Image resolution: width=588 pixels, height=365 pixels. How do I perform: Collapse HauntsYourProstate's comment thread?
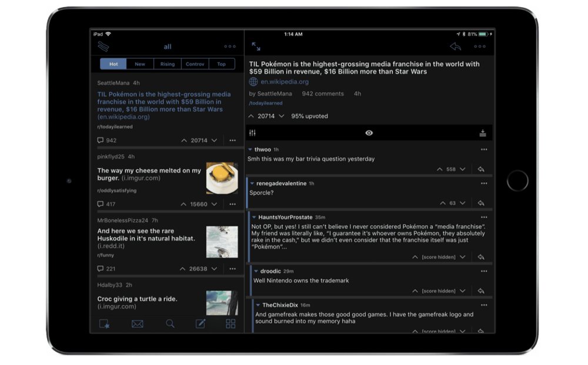tap(254, 217)
